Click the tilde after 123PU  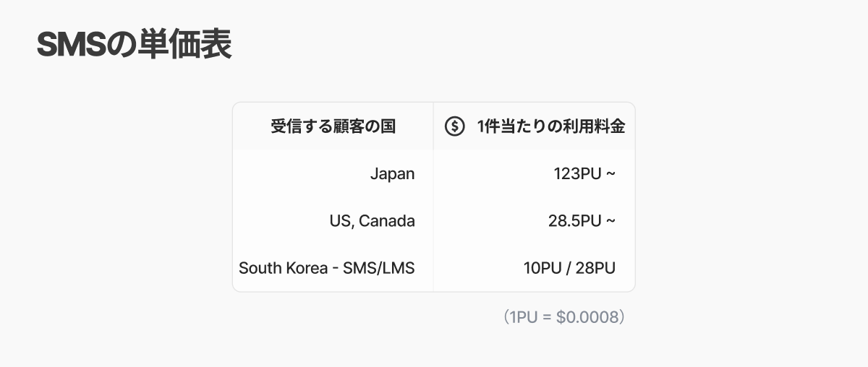tap(610, 173)
